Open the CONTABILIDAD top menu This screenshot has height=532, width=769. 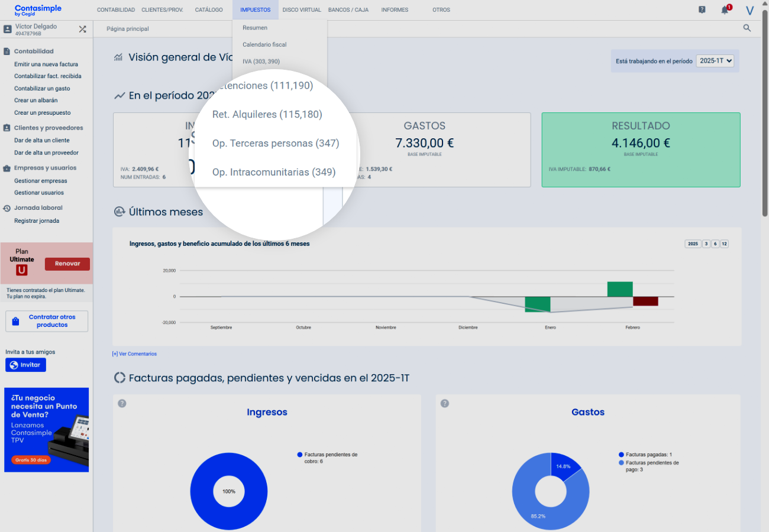coord(116,10)
